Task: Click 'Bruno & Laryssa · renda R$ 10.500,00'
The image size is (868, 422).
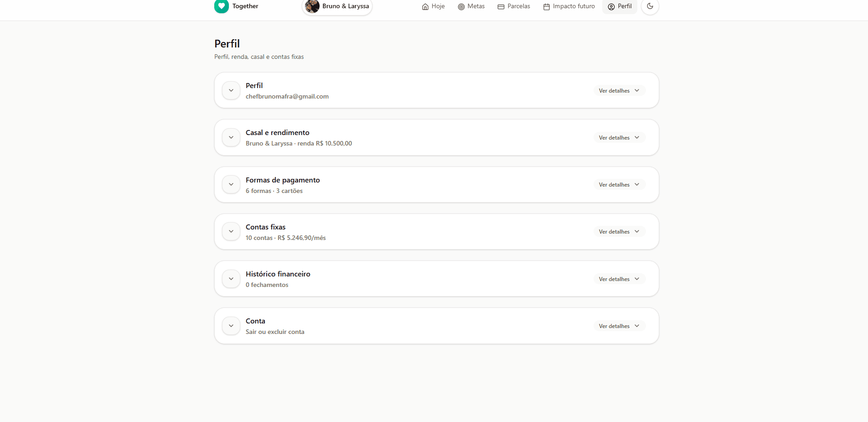Action: pyautogui.click(x=299, y=143)
